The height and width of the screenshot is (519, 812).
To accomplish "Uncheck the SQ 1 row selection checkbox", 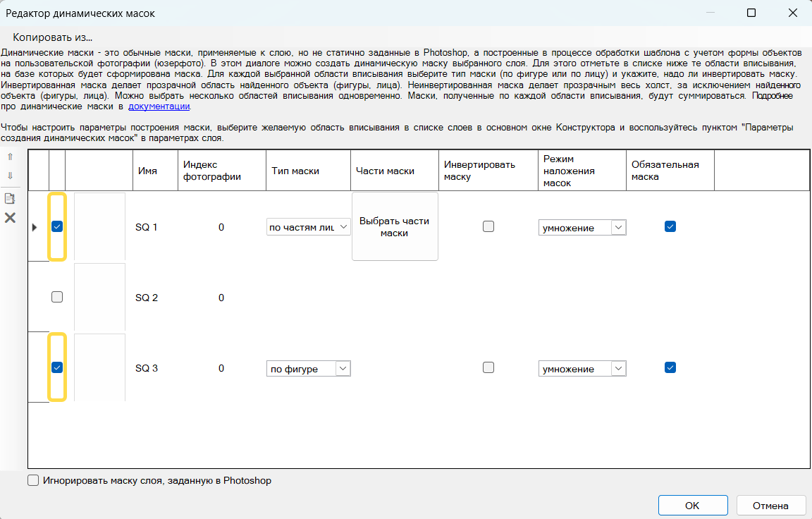I will point(57,226).
